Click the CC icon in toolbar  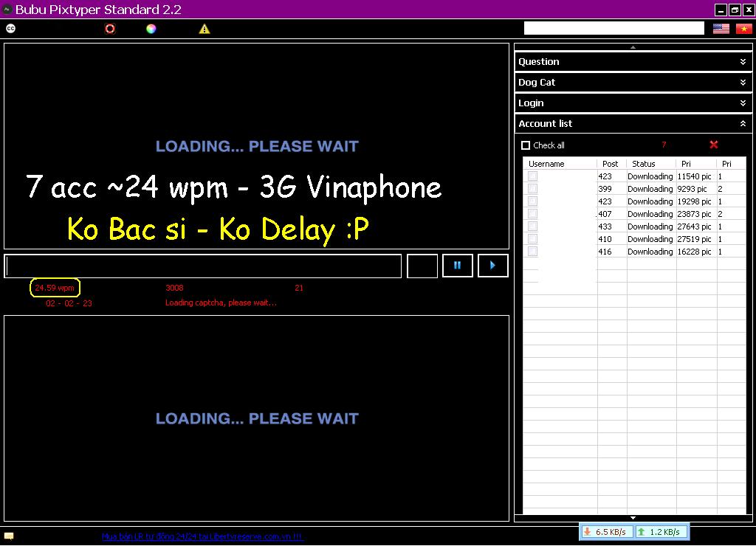pyautogui.click(x=10, y=29)
